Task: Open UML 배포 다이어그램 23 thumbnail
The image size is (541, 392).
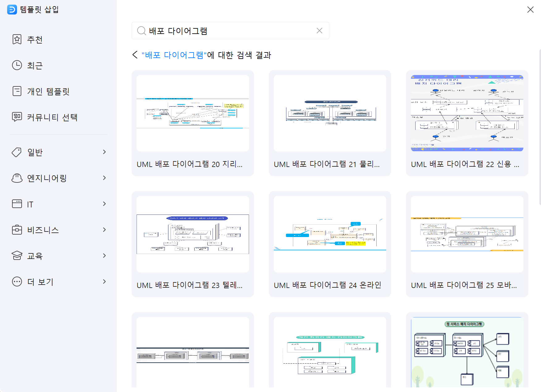Action: point(193,234)
